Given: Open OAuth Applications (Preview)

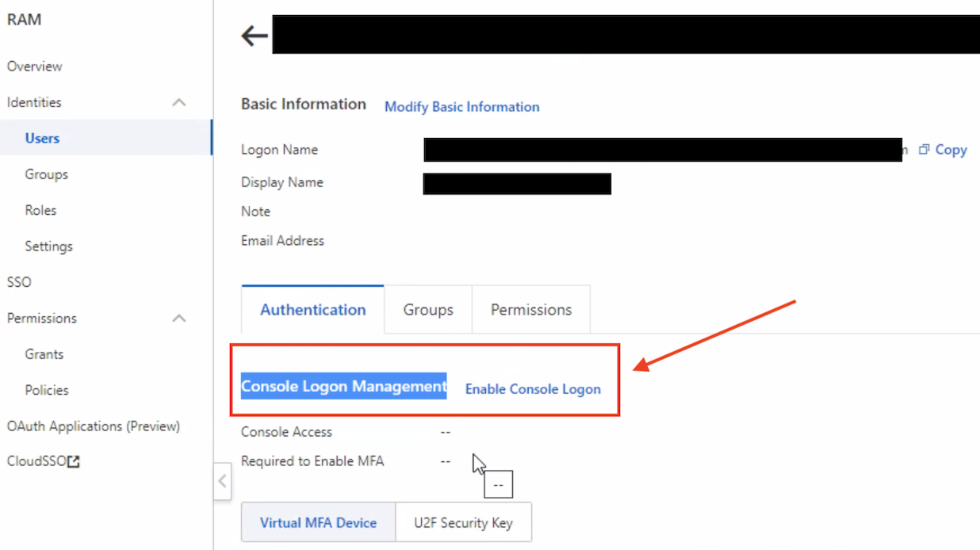Looking at the screenshot, I should (94, 426).
